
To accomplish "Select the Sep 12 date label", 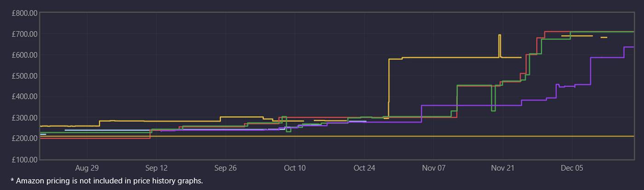I will 156,168.
